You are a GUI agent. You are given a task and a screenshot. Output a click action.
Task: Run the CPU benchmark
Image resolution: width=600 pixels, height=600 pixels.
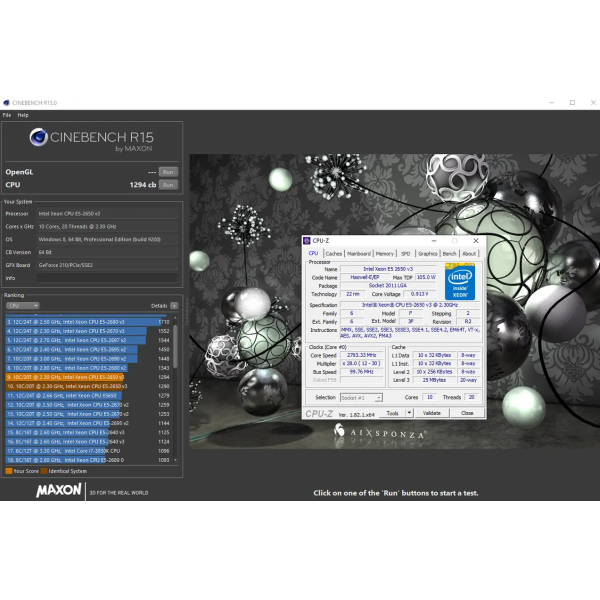(x=168, y=185)
